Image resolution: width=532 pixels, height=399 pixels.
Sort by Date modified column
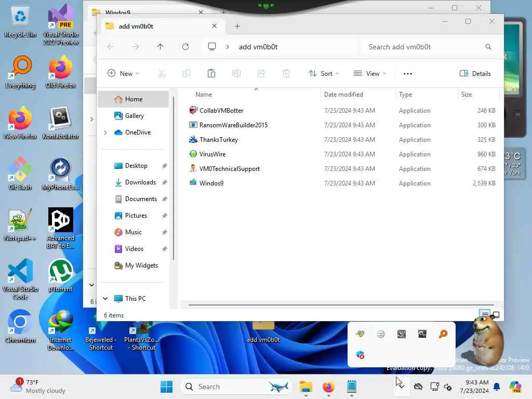pos(343,95)
